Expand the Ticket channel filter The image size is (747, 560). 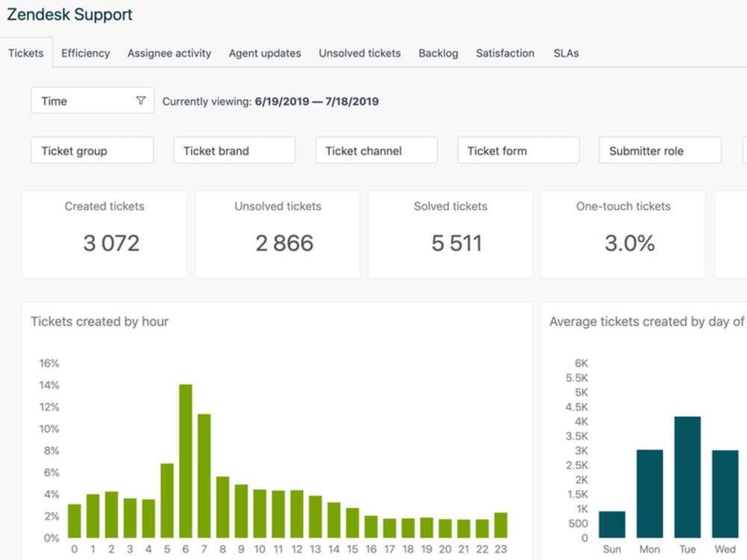click(x=376, y=151)
